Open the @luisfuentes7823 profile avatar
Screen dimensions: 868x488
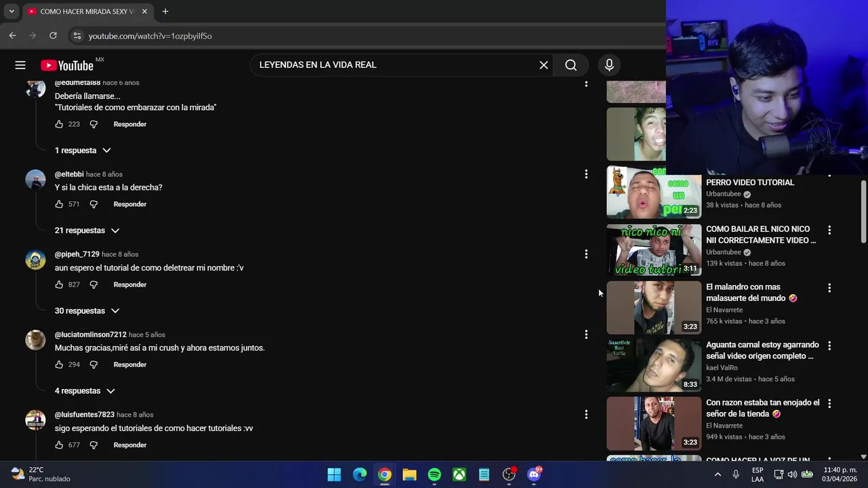pyautogui.click(x=35, y=420)
